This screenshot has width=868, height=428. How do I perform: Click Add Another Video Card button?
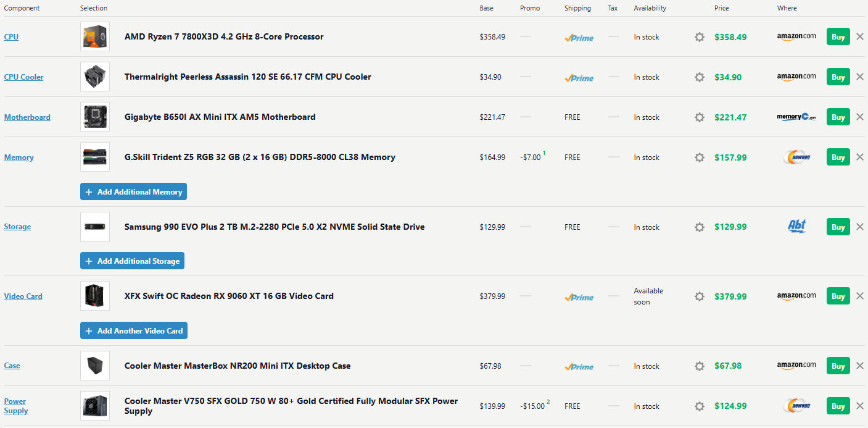[133, 330]
